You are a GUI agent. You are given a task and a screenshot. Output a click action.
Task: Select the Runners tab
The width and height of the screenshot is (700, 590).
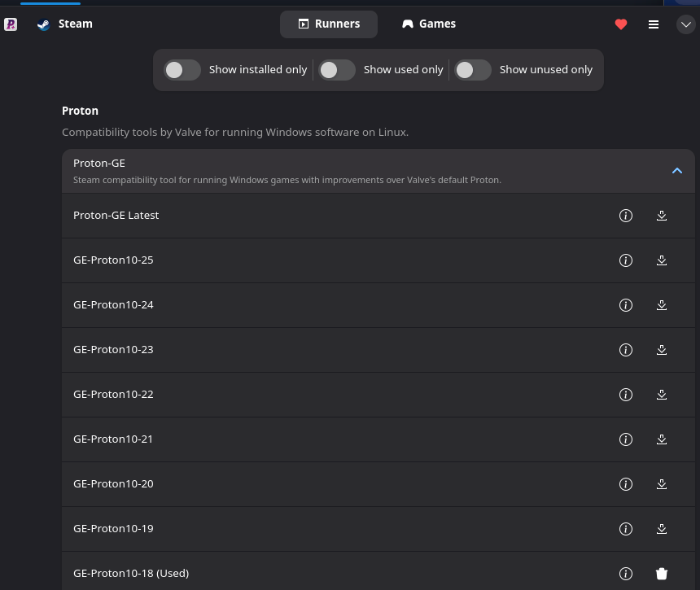click(x=329, y=24)
